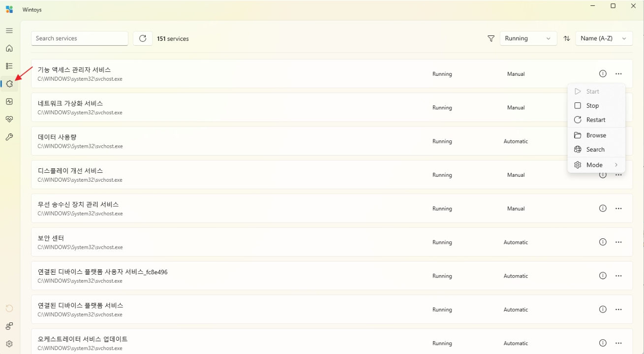Choose Stop from the context menu
Image resolution: width=644 pixels, height=354 pixels.
pyautogui.click(x=592, y=106)
